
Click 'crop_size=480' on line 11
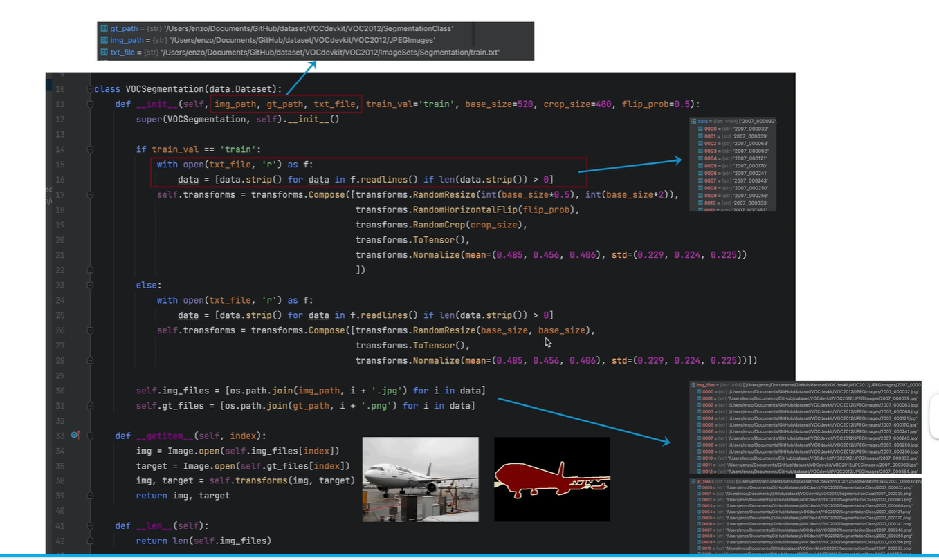[577, 104]
